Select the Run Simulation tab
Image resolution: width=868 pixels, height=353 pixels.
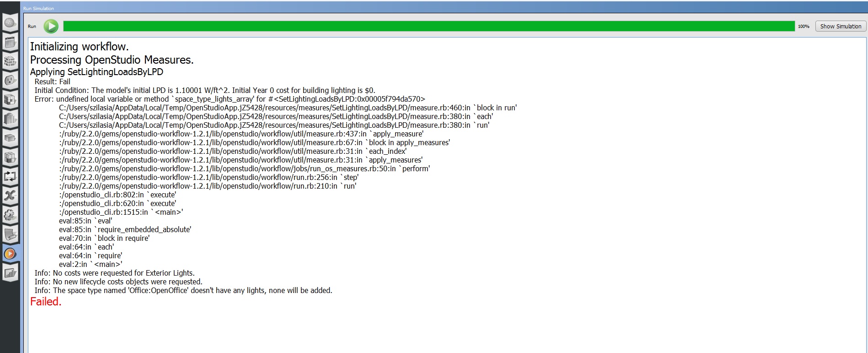pyautogui.click(x=10, y=253)
